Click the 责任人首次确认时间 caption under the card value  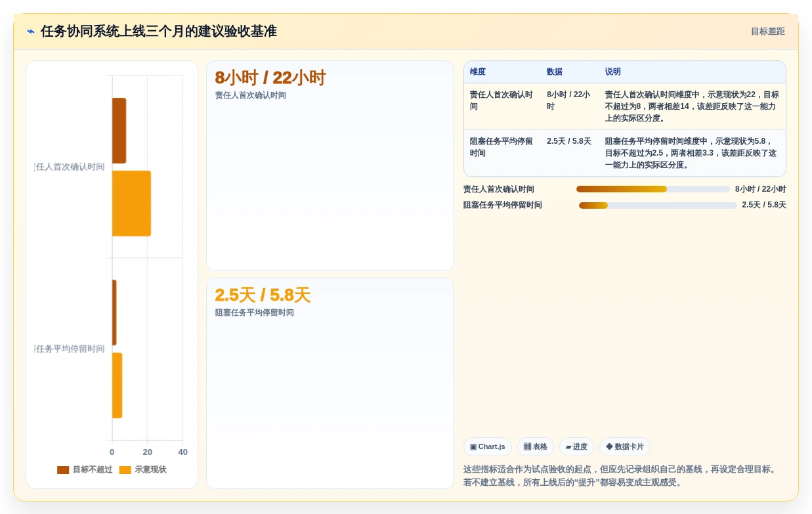point(251,96)
